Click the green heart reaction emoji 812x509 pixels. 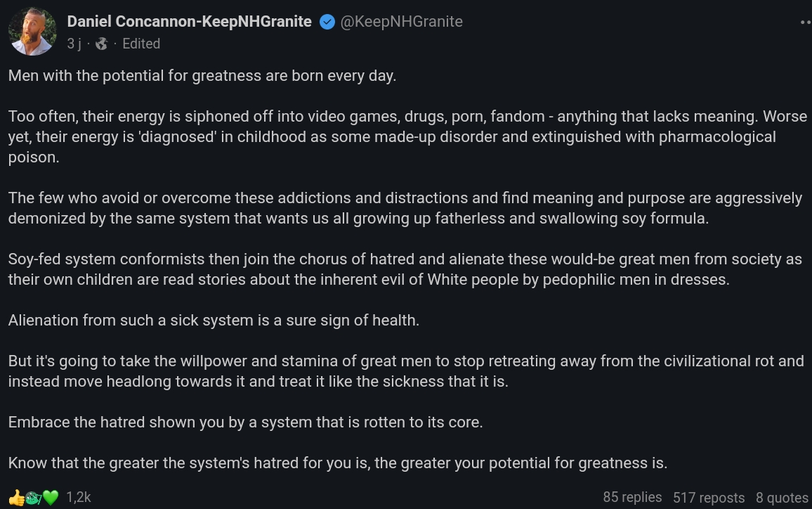point(51,497)
